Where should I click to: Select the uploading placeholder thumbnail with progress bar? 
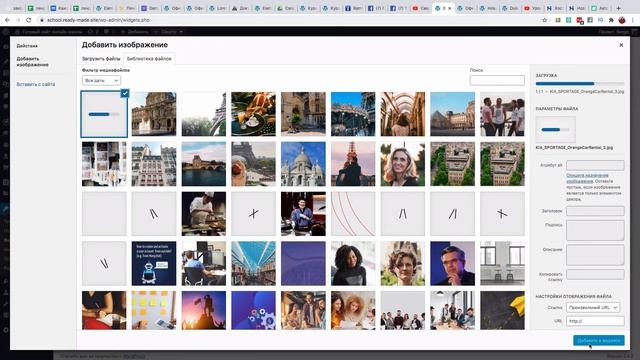pyautogui.click(x=104, y=114)
